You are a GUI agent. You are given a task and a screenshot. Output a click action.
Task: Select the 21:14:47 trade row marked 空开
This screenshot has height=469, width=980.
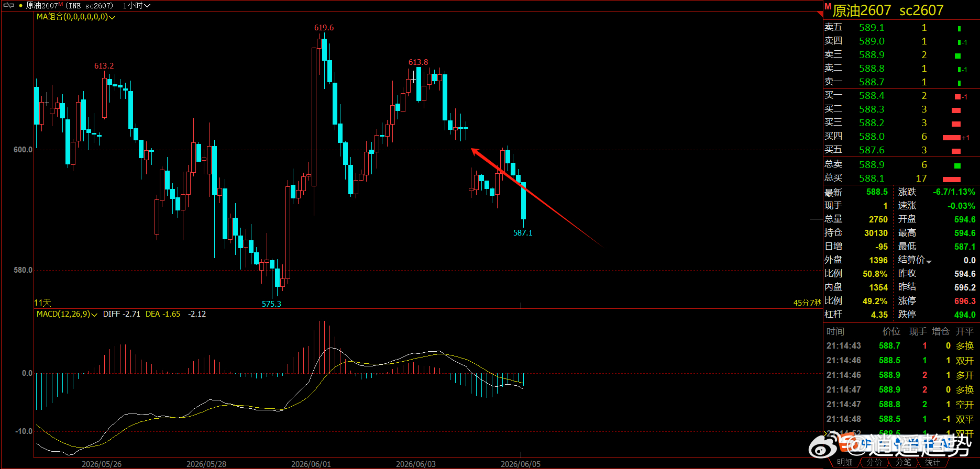(900, 405)
